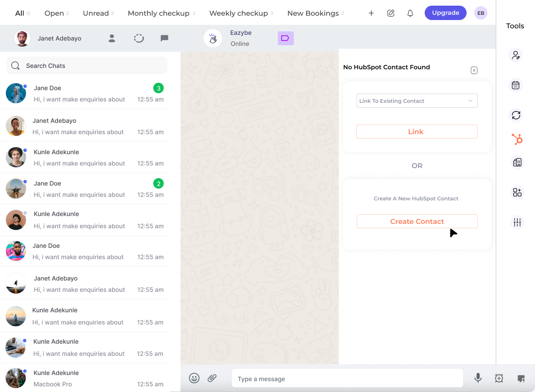Open the emoji picker in message bar

(194, 378)
